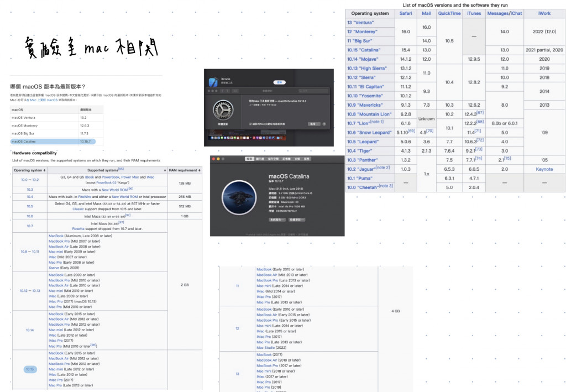
Task: Open the 10.8 "Mountain Lion" link
Action: [x=369, y=114]
